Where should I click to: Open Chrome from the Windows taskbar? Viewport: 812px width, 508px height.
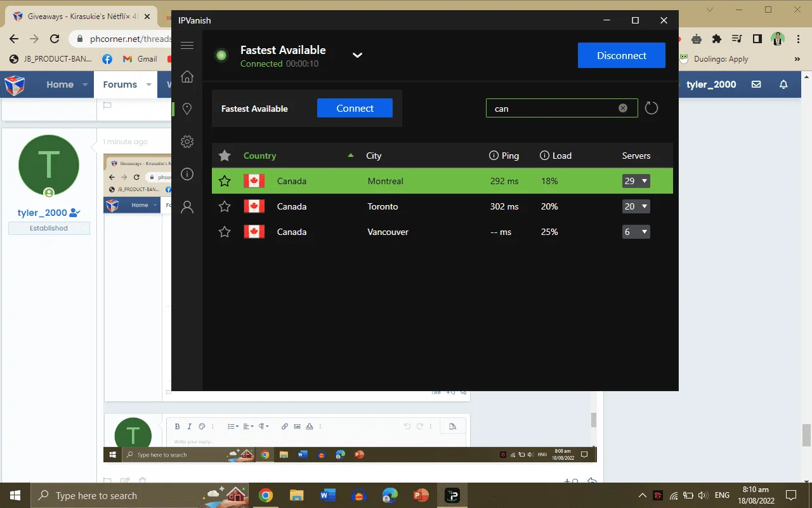pyautogui.click(x=266, y=495)
